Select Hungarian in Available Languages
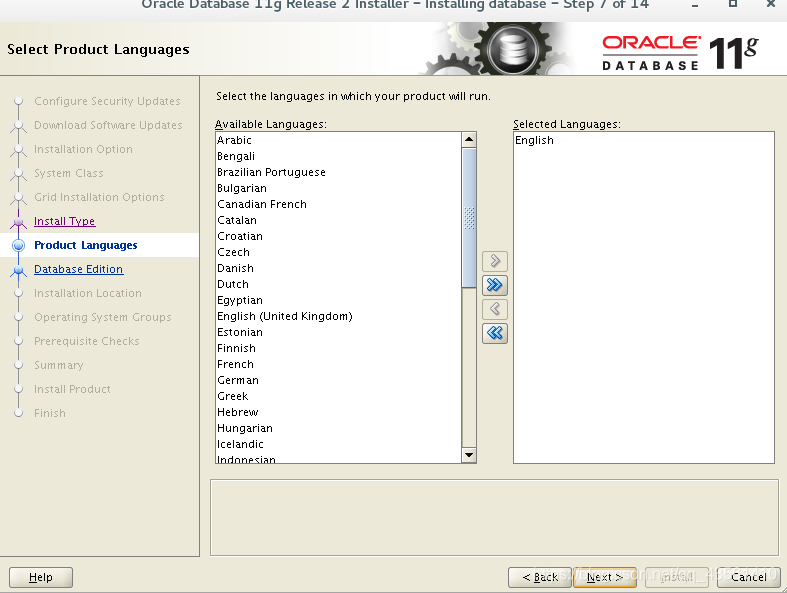This screenshot has width=787, height=593. (x=338, y=428)
